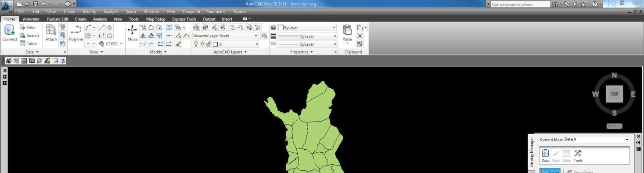Open the ByLayer lineweight dropdown
This screenshot has height=173, width=644.
point(307,36)
